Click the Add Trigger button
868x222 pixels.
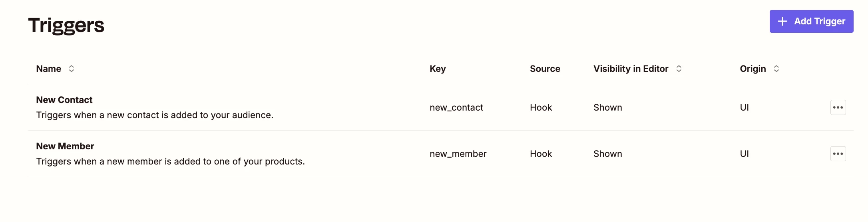[811, 22]
